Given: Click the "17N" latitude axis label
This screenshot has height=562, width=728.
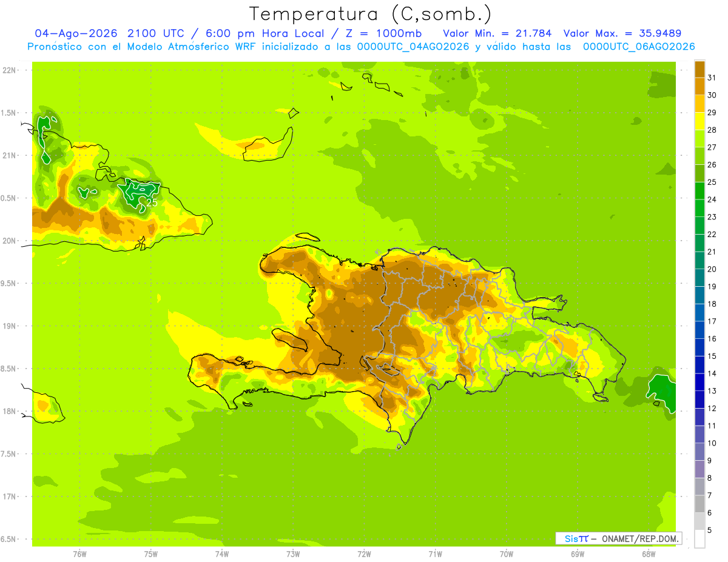Looking at the screenshot, I should (9, 497).
